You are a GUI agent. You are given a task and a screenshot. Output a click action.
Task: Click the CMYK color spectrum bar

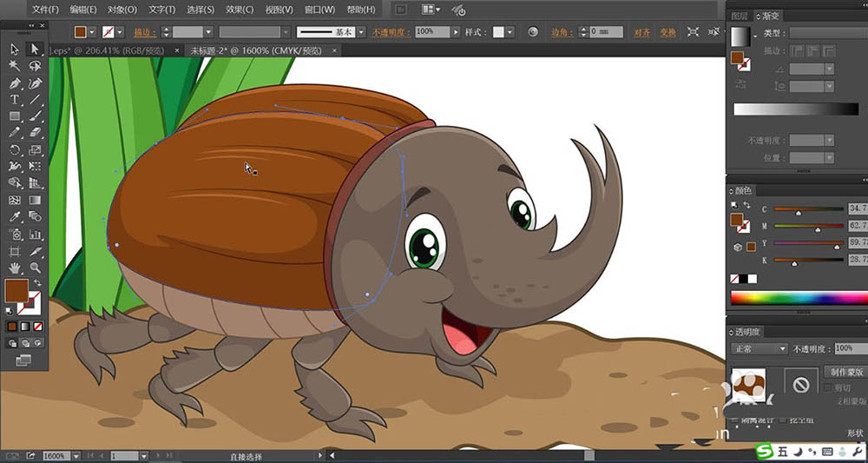[x=799, y=298]
